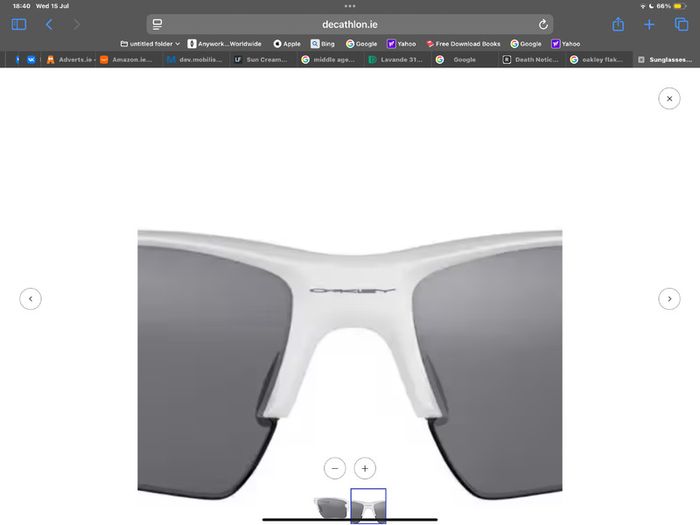Viewport: 700px width, 525px height.
Task: Switch to the middle age tab
Action: [x=329, y=59]
